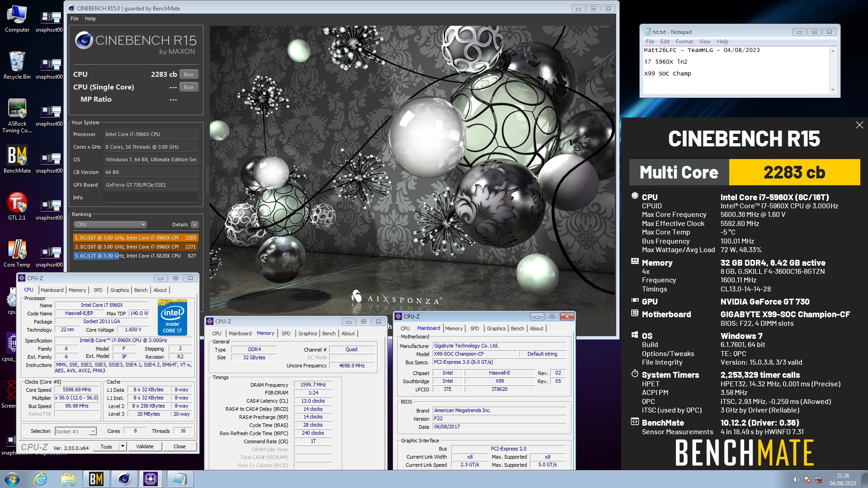Click the 2283 cb Multi Core score
This screenshot has height=488, width=868.
(x=794, y=172)
